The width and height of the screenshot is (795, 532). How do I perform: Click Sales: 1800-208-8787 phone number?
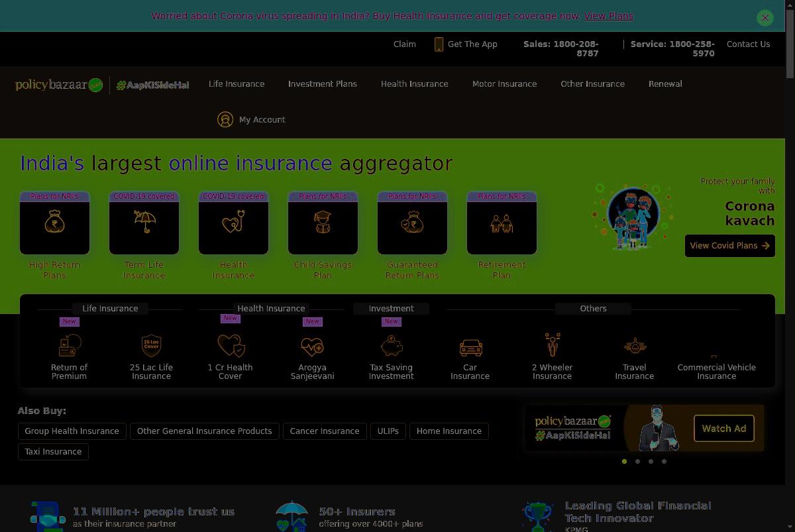click(x=561, y=48)
